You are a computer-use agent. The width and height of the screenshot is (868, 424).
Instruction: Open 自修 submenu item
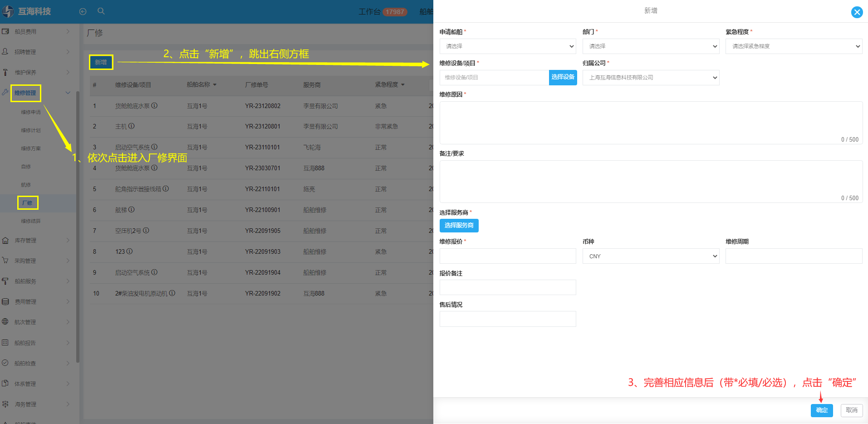26,167
